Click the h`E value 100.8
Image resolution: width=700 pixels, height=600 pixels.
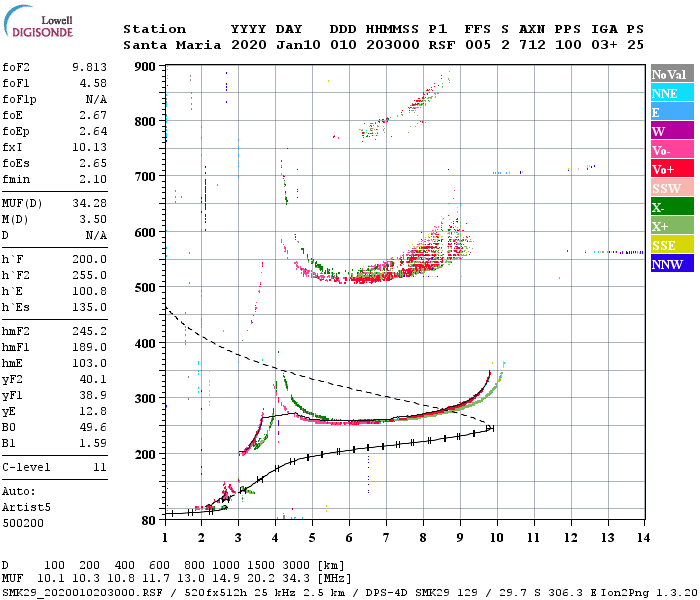pos(89,292)
